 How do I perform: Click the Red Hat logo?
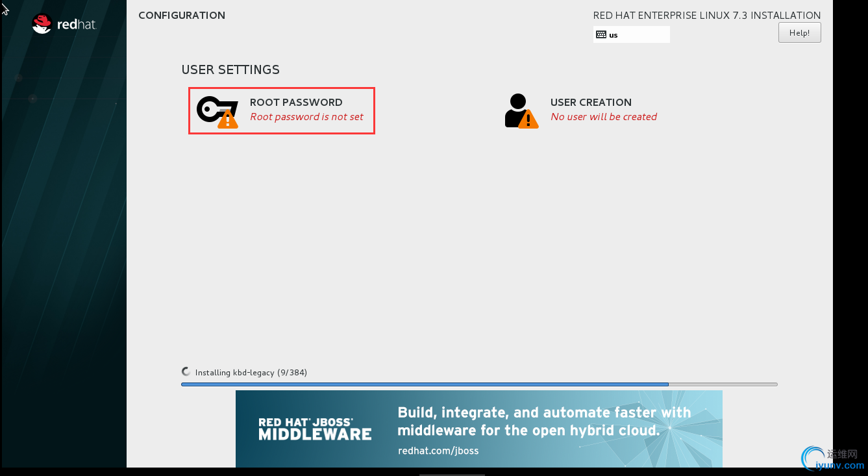pyautogui.click(x=64, y=24)
